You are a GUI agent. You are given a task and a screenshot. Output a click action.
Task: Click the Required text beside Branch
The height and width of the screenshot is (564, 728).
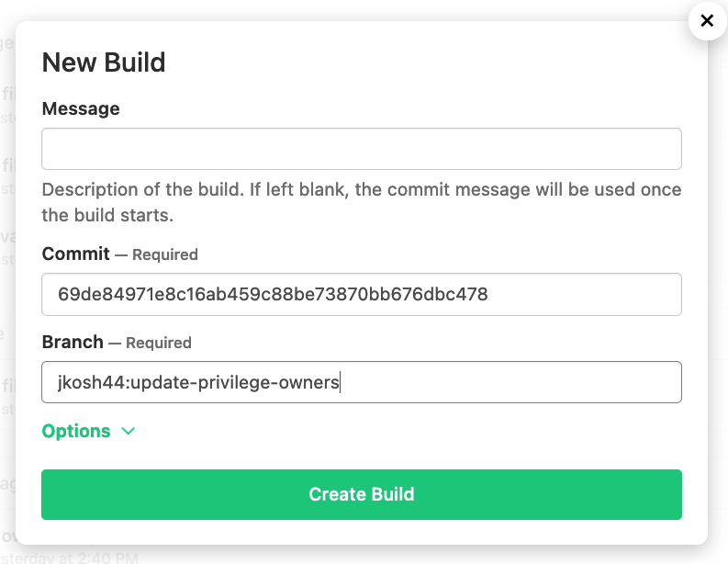(x=158, y=343)
